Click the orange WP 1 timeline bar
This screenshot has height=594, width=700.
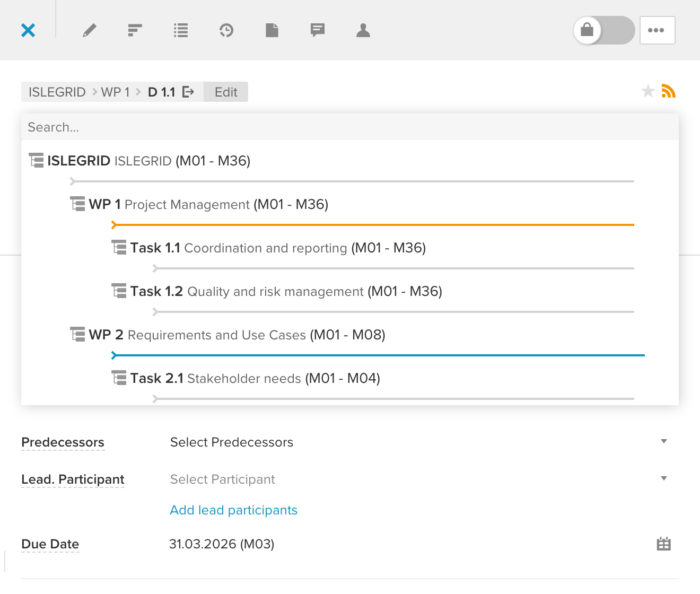click(373, 225)
